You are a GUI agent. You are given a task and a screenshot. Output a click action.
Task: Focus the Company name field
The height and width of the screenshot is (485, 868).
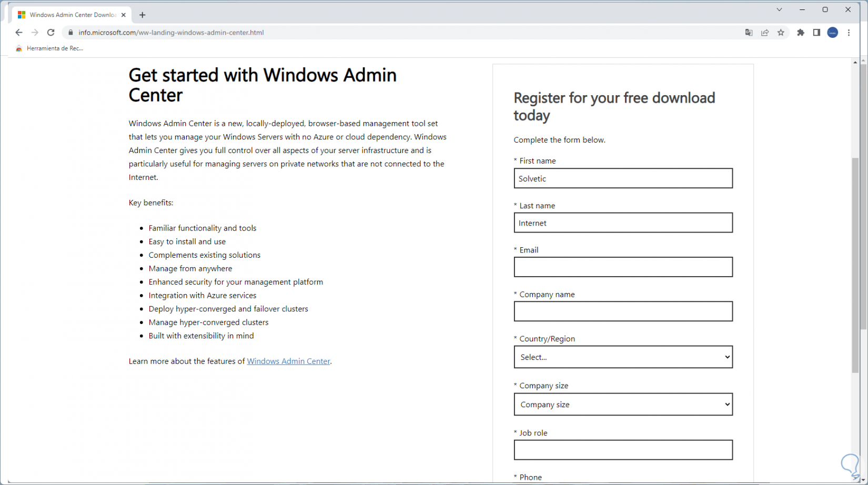(623, 311)
